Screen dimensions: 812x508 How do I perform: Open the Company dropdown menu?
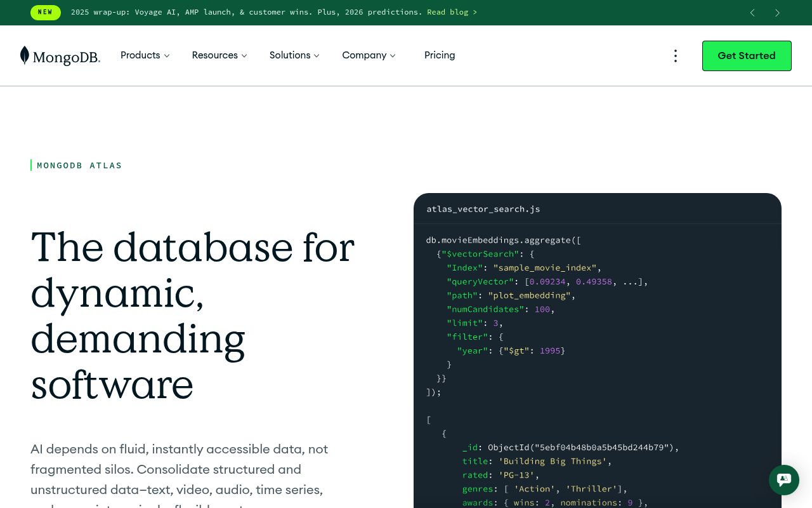tap(369, 55)
